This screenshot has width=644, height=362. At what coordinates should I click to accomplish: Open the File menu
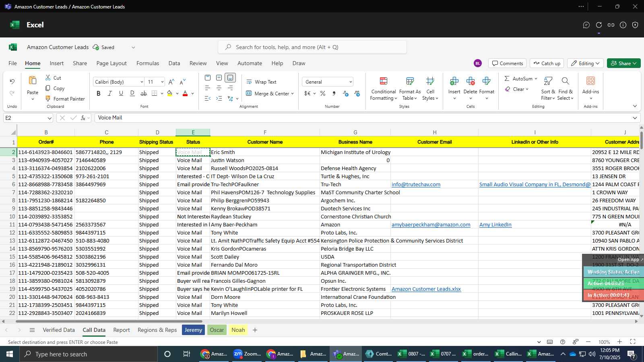(13, 63)
